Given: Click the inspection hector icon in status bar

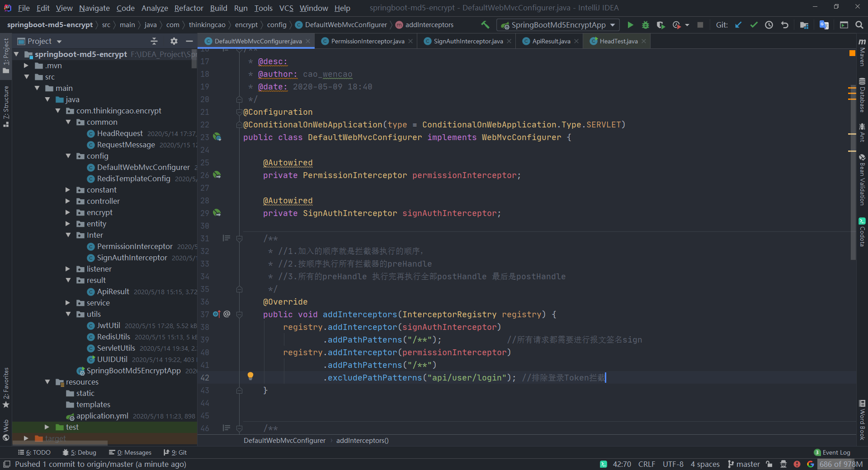Looking at the screenshot, I should click(783, 464).
